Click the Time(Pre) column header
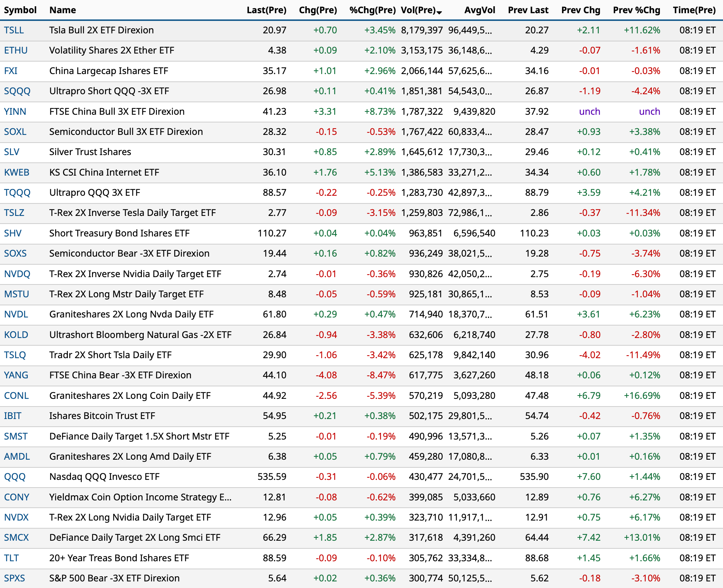723x588 pixels. 694,10
